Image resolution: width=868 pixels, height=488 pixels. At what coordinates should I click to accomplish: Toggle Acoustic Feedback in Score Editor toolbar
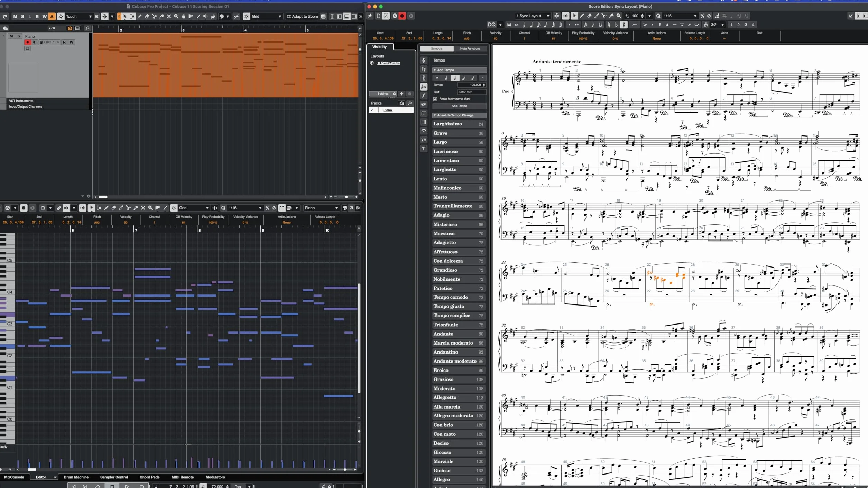[x=565, y=16]
